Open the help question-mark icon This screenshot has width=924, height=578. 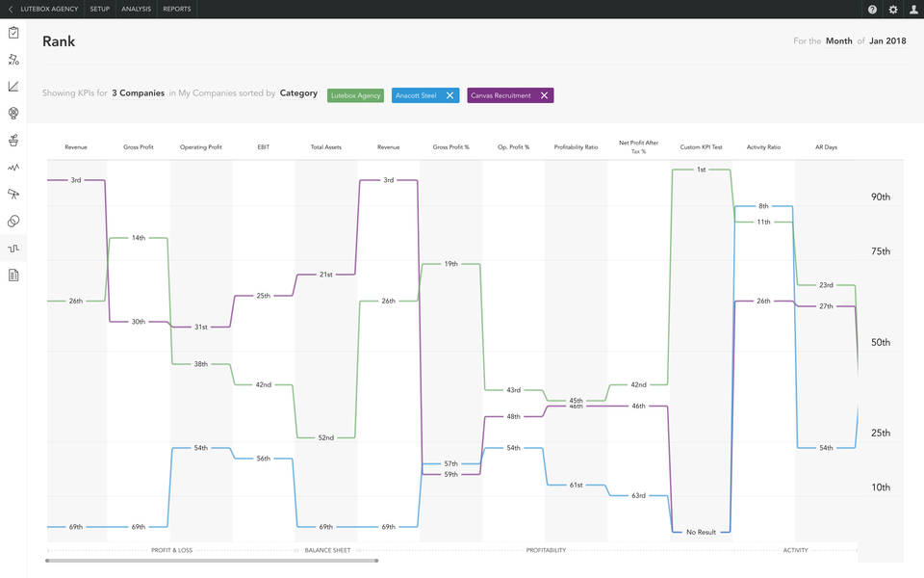[871, 9]
